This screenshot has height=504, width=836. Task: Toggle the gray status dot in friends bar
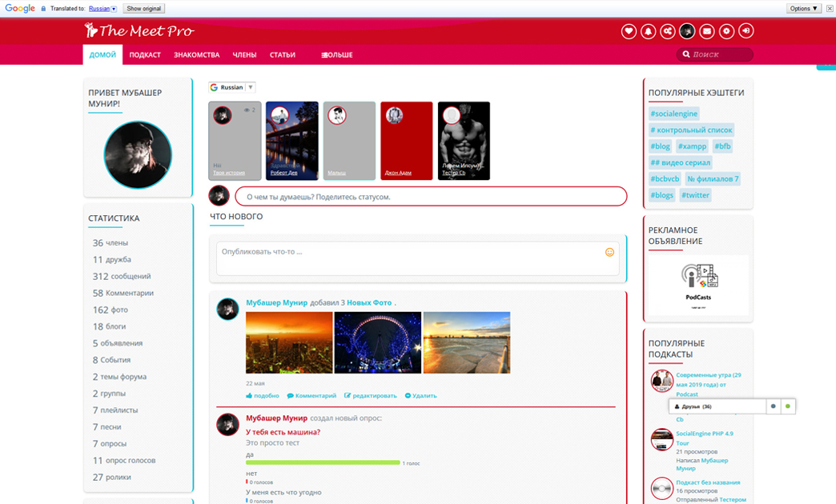773,406
